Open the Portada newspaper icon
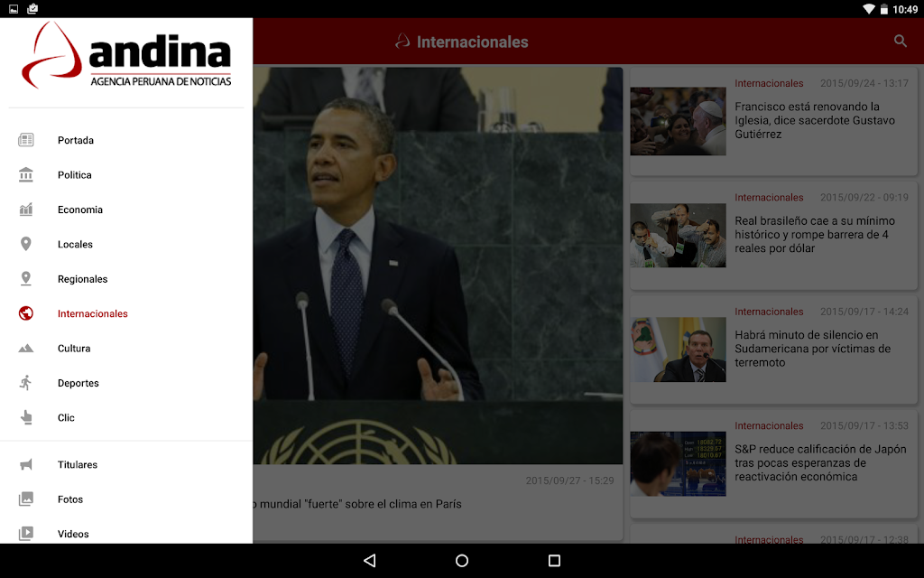Screen dimensions: 924x578 point(26,140)
